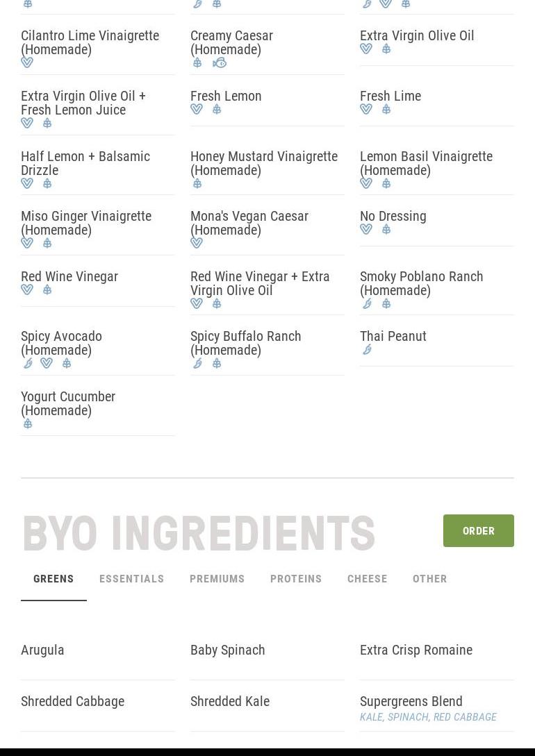Select the Proteins tab
This screenshot has height=756, width=535.
point(296,579)
